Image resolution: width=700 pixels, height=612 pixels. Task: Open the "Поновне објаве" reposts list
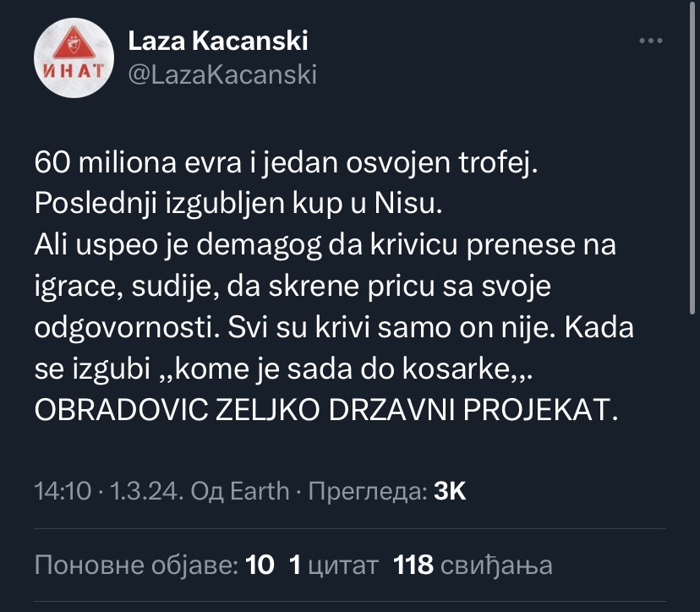click(x=135, y=564)
